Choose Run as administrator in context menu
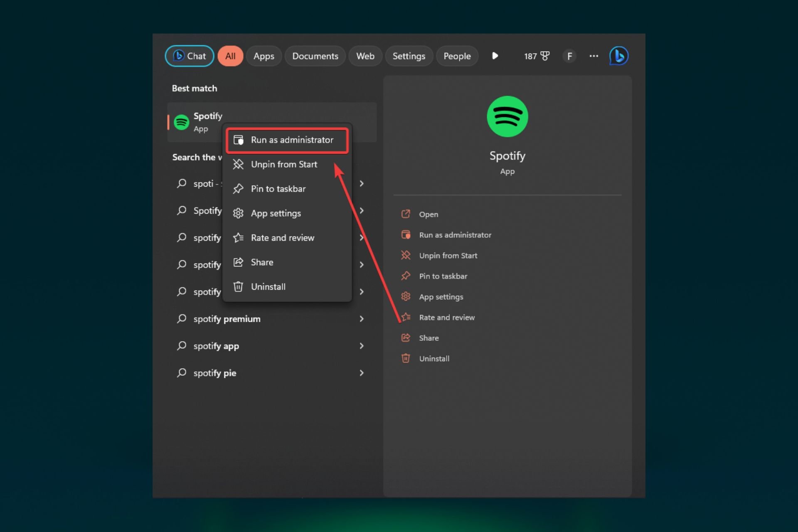The image size is (798, 532). [x=287, y=140]
